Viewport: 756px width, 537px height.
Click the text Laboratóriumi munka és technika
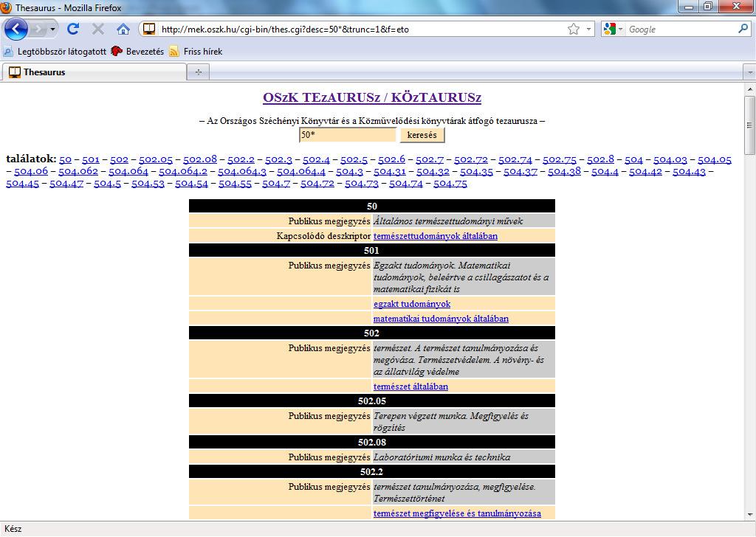pos(442,457)
